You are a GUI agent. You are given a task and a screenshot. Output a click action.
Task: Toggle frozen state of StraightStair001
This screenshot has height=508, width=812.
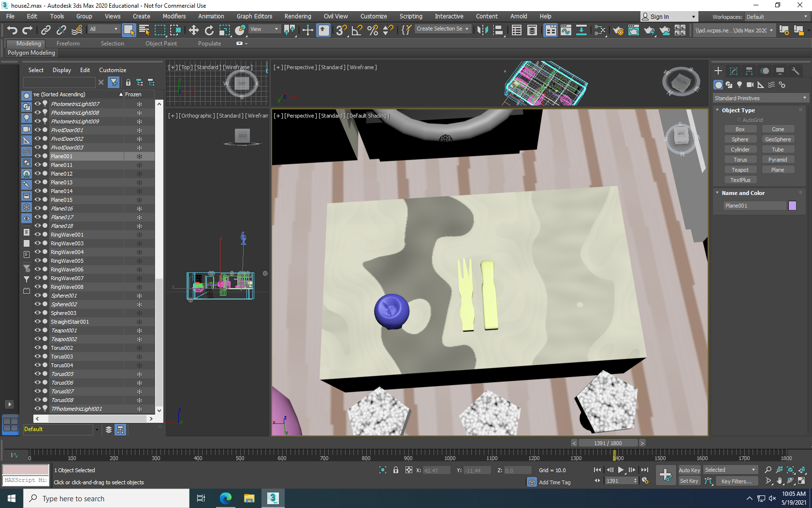point(139,322)
